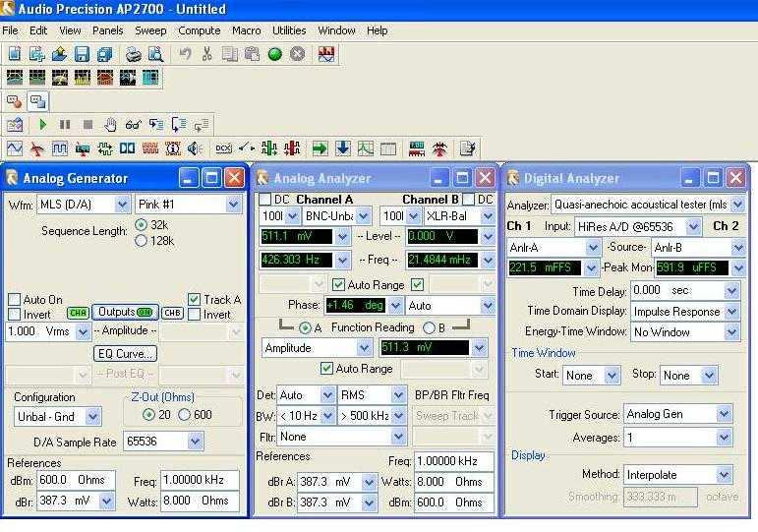Check the Channel A DC checkbox
Image resolution: width=758 pixels, height=532 pixels.
coord(264,200)
